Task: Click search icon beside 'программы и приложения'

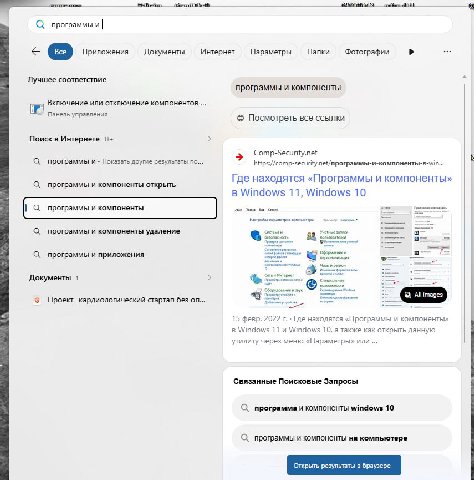Action: pos(37,254)
